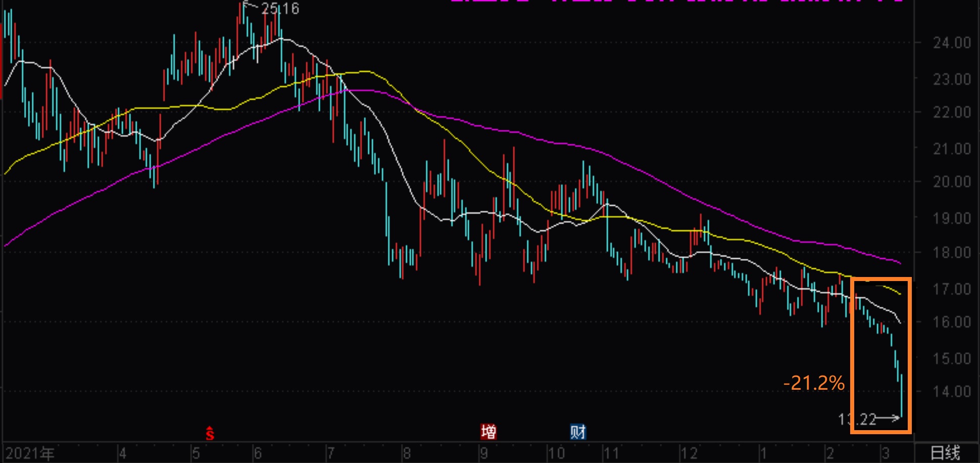Viewport: 980px width, 463px height.
Task: Click month 9 on the time axis
Action: [x=483, y=453]
